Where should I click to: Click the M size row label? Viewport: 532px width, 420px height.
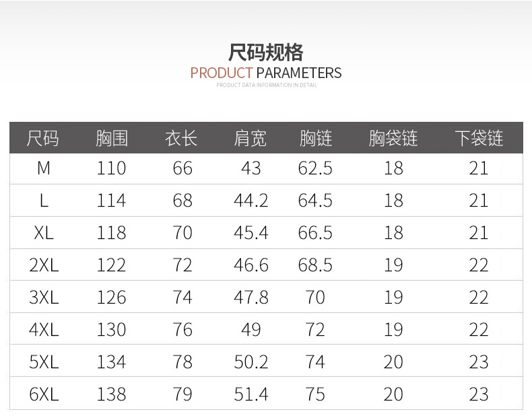pyautogui.click(x=43, y=168)
